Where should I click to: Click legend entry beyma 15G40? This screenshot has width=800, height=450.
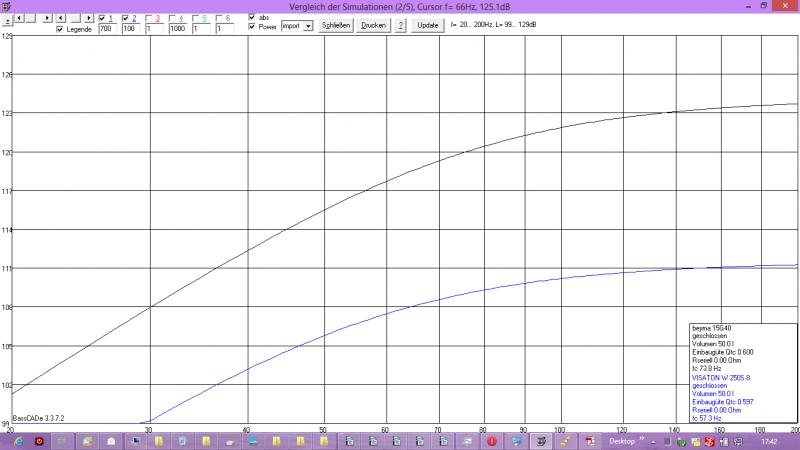[x=712, y=328]
